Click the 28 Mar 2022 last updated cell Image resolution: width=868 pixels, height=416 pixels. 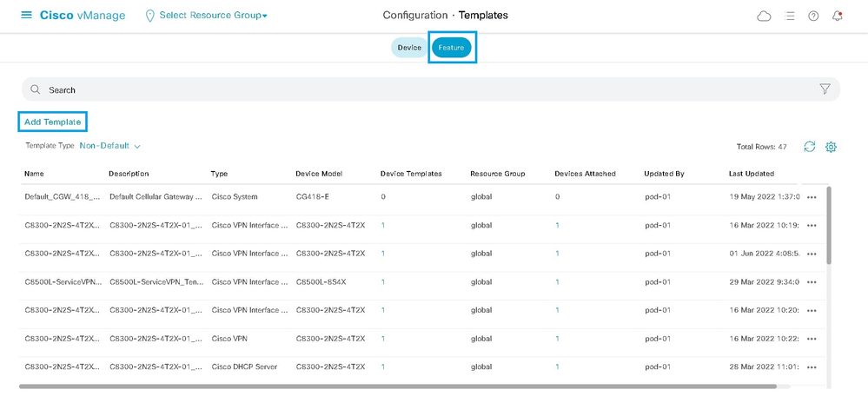coord(764,366)
